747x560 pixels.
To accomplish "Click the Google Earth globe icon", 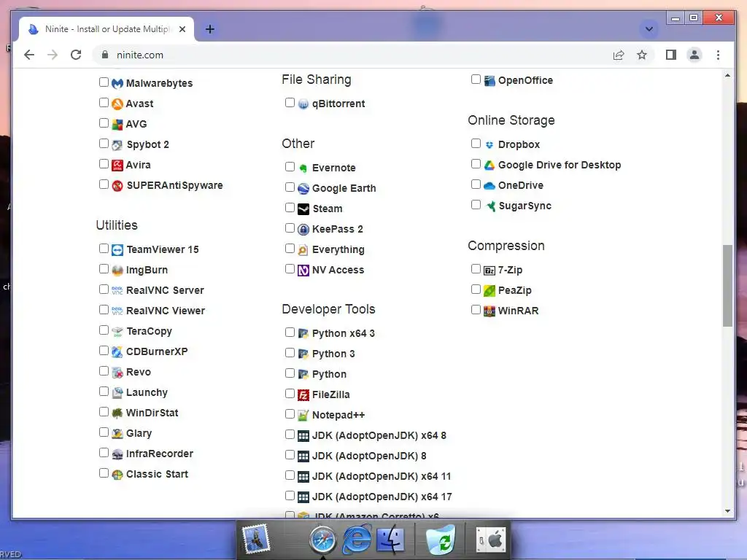I will pos(303,189).
